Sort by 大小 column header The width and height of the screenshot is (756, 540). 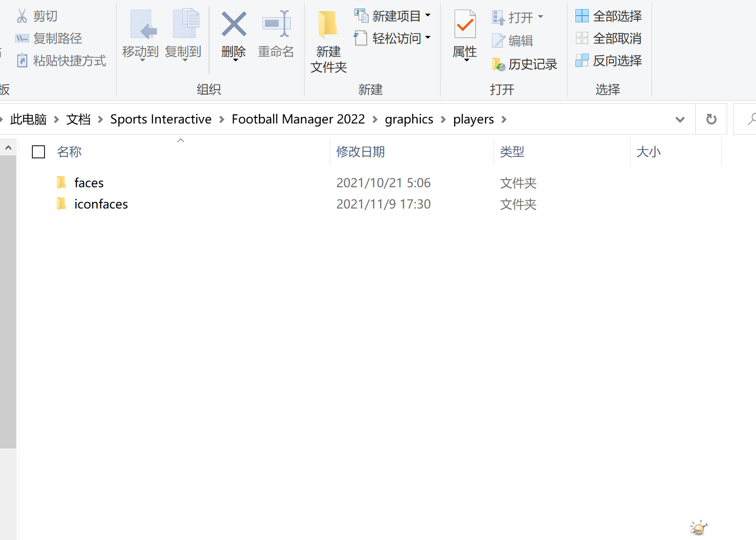click(648, 152)
